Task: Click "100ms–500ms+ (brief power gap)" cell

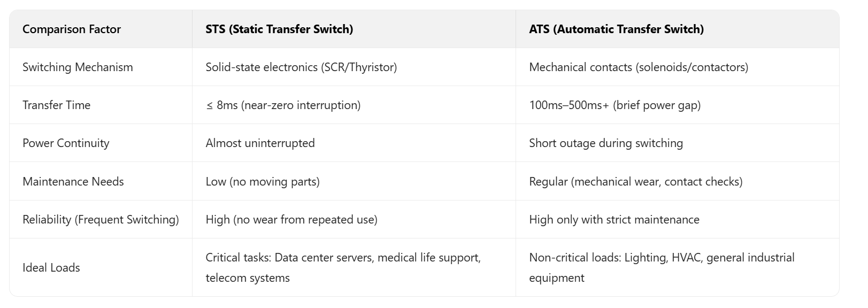Action: pos(614,105)
